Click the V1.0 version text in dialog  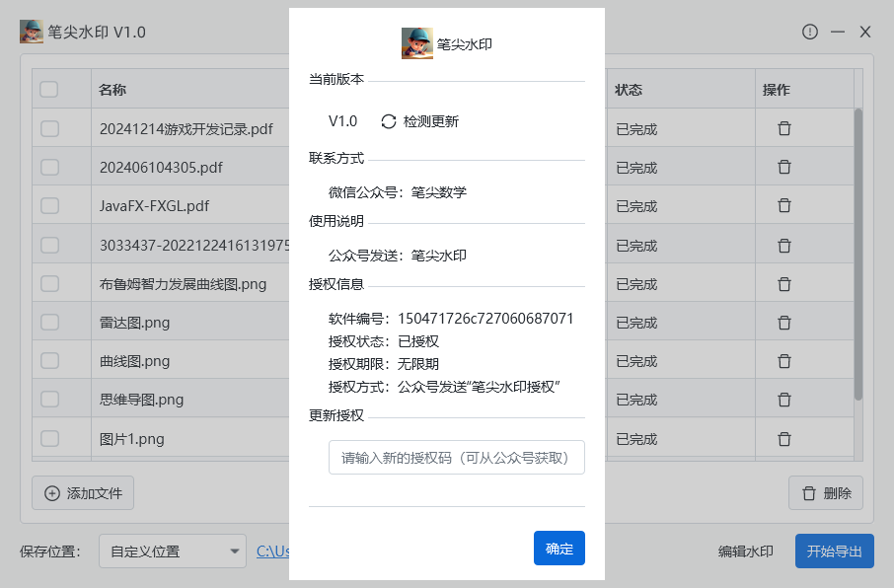click(342, 121)
